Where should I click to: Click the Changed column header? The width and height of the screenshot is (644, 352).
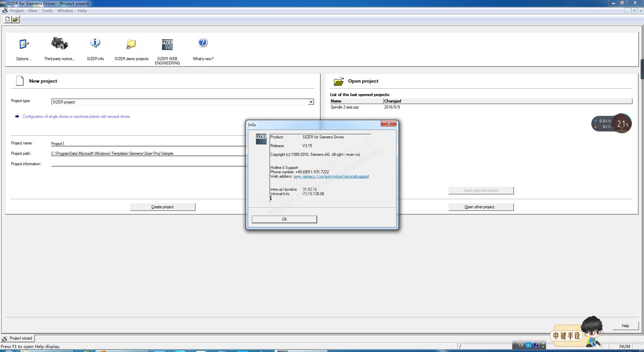[507, 101]
